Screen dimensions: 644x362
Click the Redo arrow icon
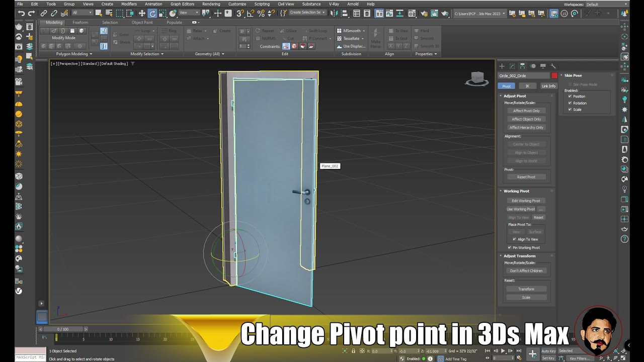32,14
